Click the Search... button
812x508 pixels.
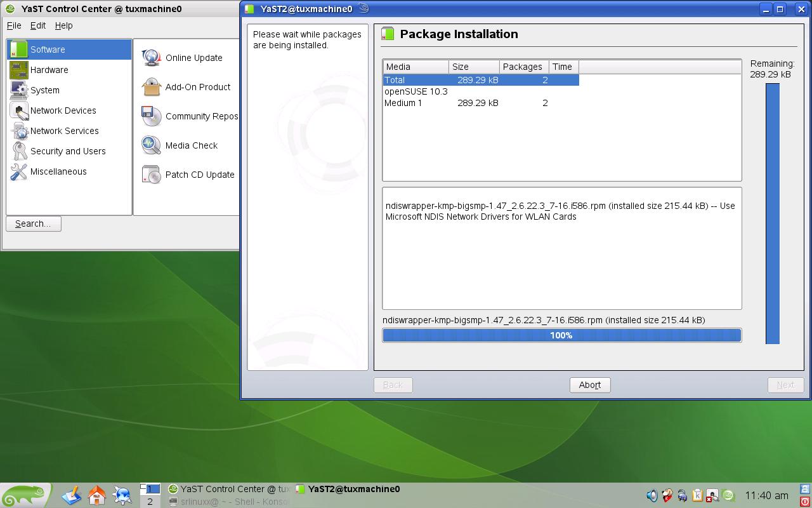point(34,224)
